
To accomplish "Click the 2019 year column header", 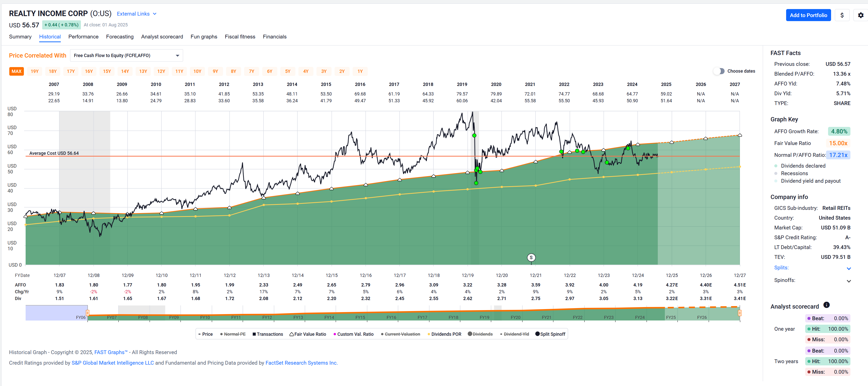I will [462, 84].
